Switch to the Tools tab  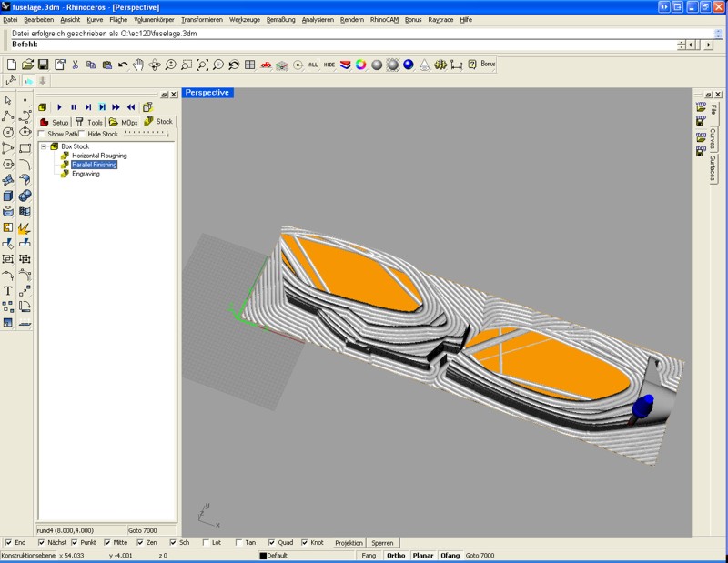point(89,122)
